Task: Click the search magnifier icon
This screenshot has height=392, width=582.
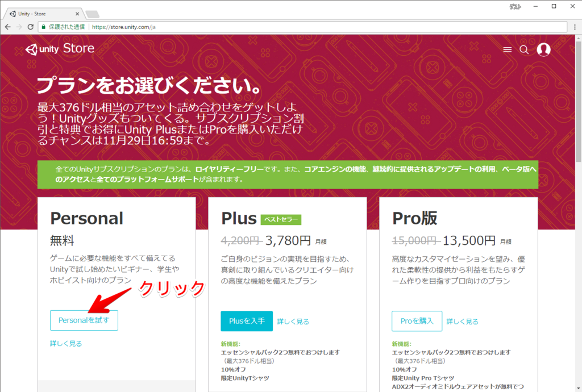Action: tap(523, 49)
